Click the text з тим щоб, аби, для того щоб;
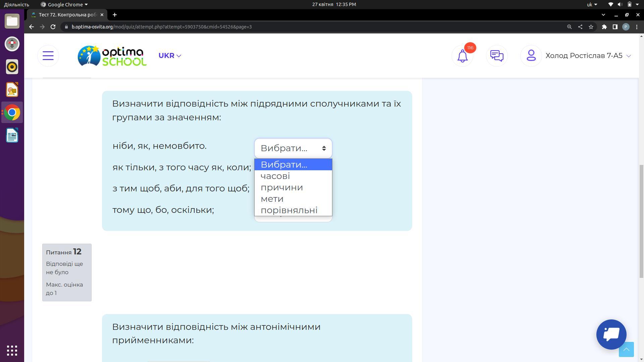Image resolution: width=644 pixels, height=362 pixels. coord(181,188)
